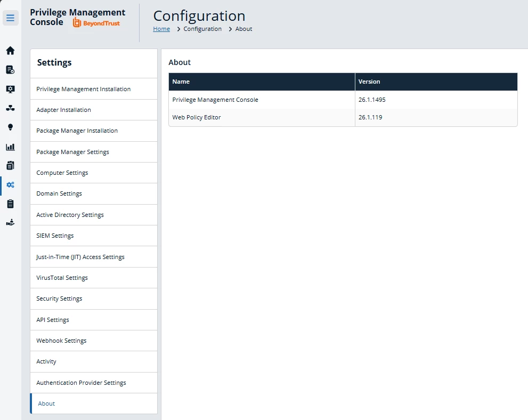Image resolution: width=528 pixels, height=420 pixels.
Task: Open Security Settings
Action: (x=94, y=299)
